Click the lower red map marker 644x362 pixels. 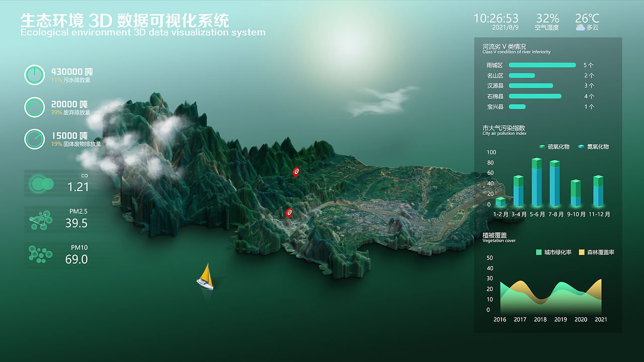pos(289,212)
